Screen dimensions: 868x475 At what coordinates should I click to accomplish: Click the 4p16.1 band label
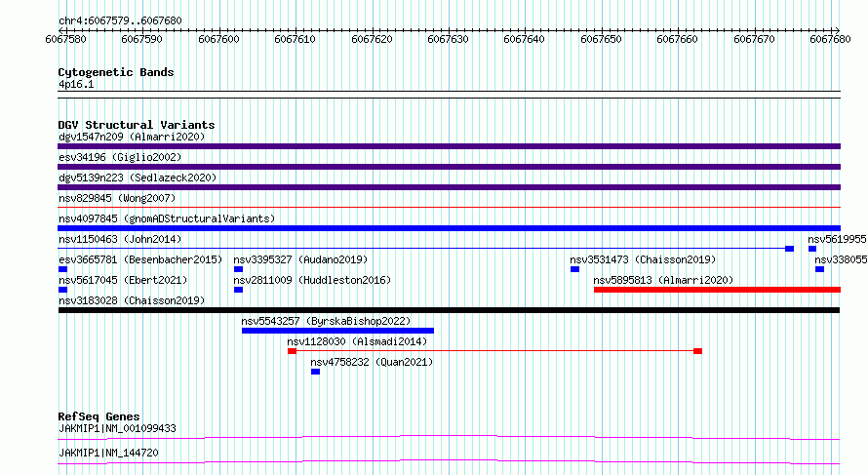[76, 84]
